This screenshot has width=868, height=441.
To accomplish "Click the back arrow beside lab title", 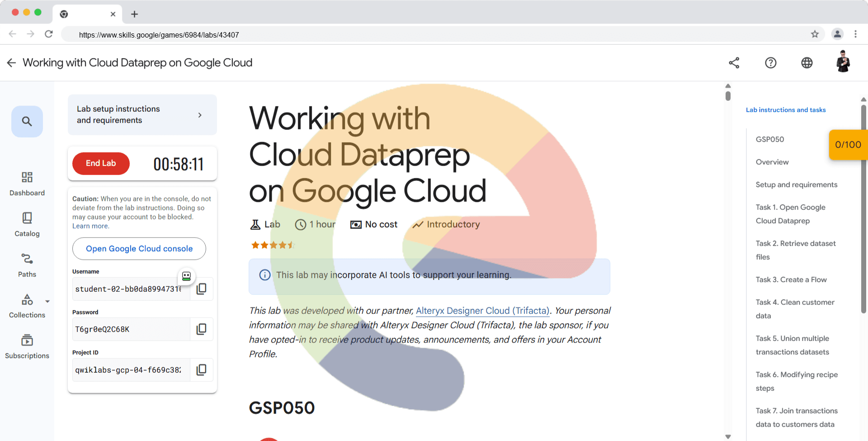I will [x=11, y=63].
